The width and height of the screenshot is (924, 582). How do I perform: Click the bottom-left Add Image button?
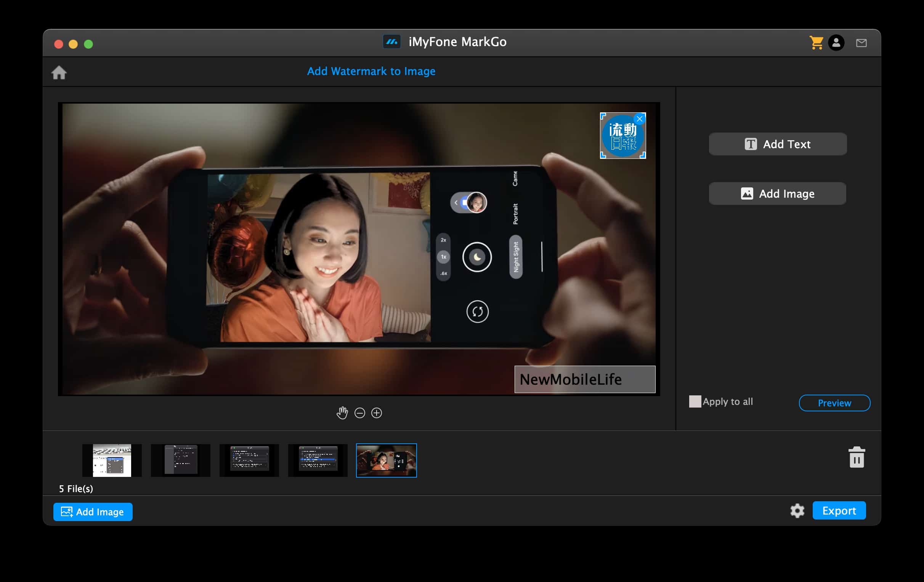[93, 512]
